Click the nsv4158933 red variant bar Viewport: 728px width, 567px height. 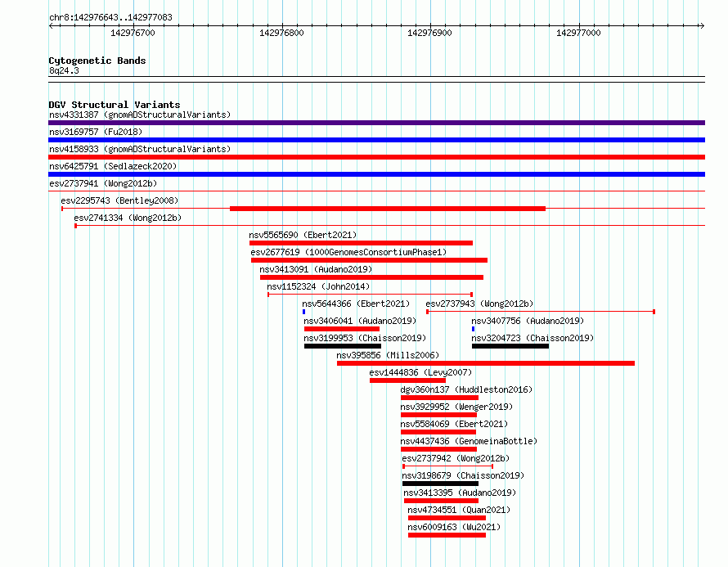(x=376, y=157)
